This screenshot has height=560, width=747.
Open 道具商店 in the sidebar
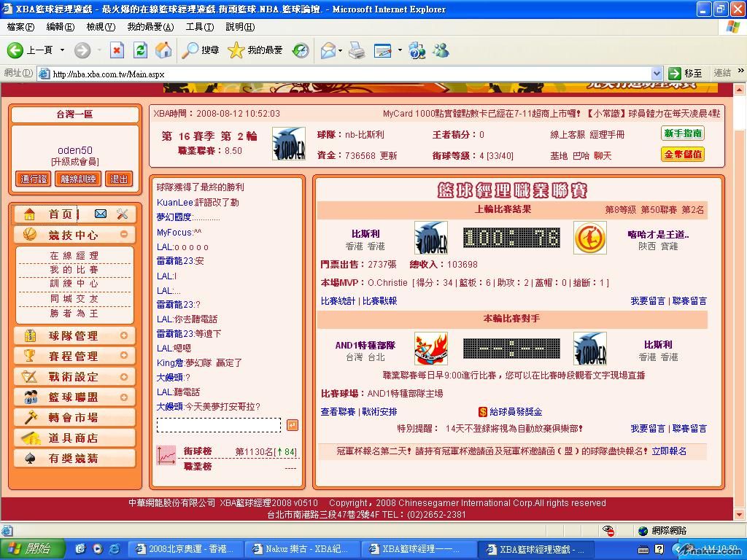click(x=75, y=438)
